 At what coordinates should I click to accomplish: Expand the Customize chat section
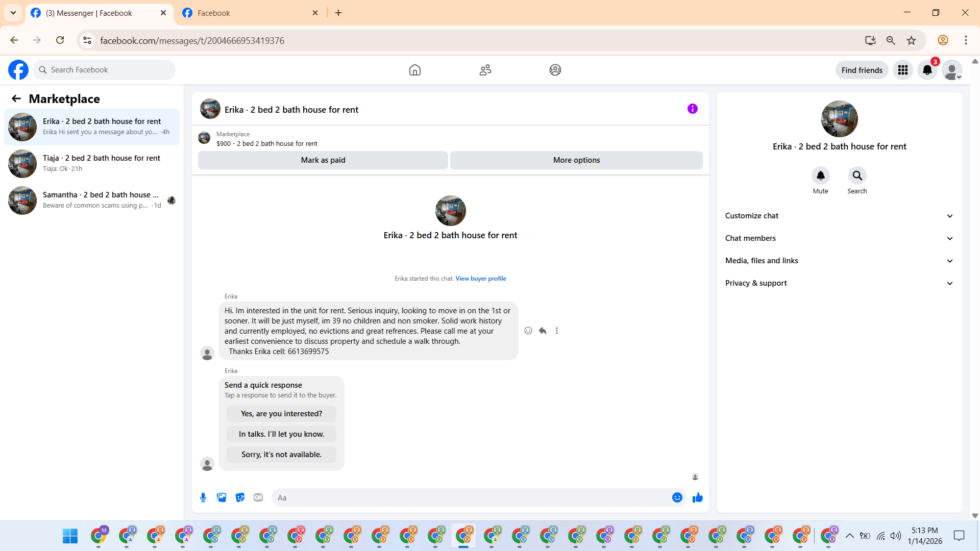[839, 216]
